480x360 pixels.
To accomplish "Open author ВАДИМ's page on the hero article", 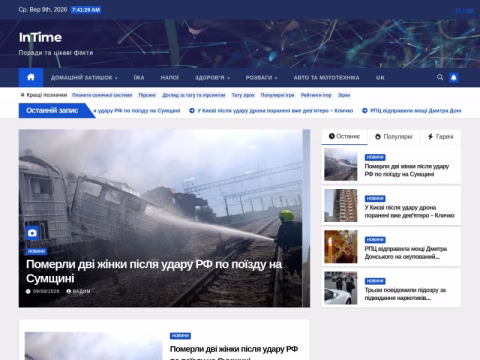I will pos(81,291).
